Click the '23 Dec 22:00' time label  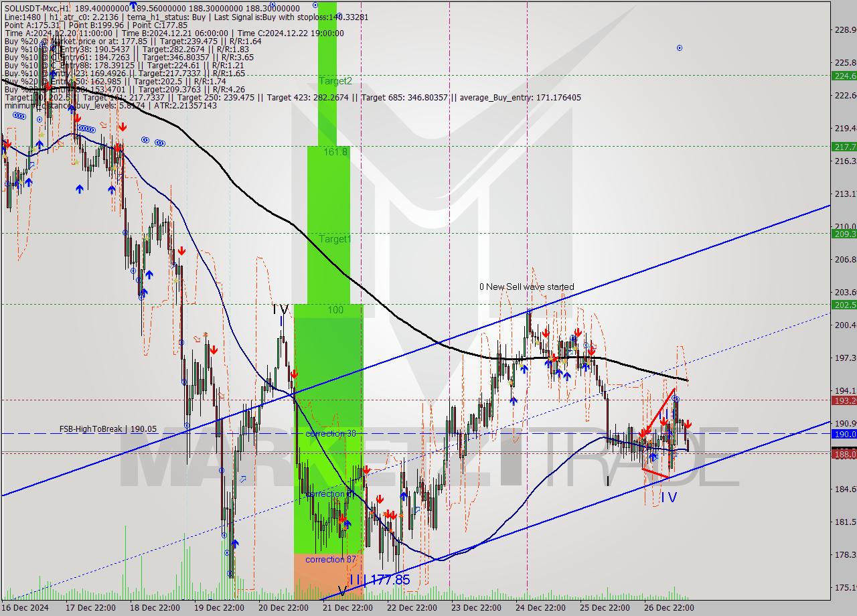point(477,608)
